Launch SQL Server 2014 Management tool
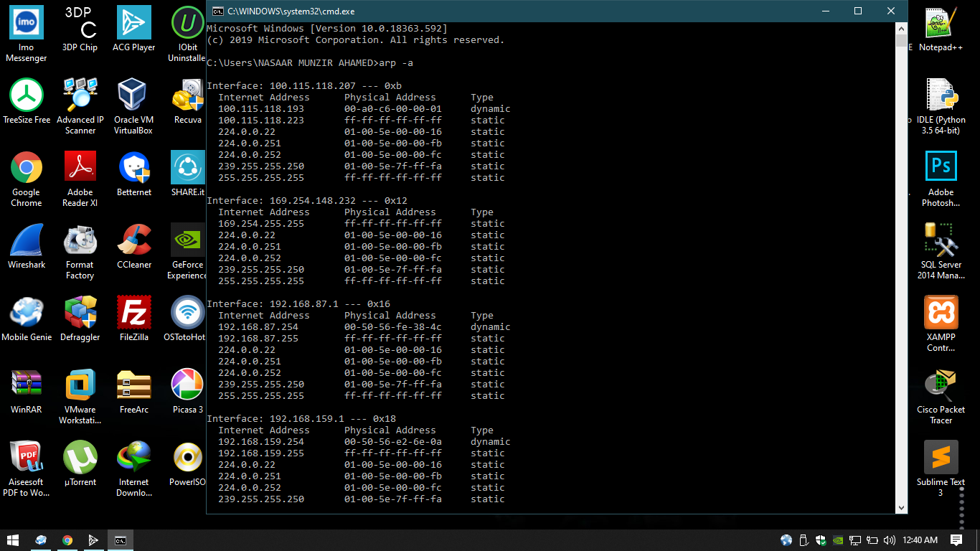This screenshot has width=980, height=551. pyautogui.click(x=941, y=240)
